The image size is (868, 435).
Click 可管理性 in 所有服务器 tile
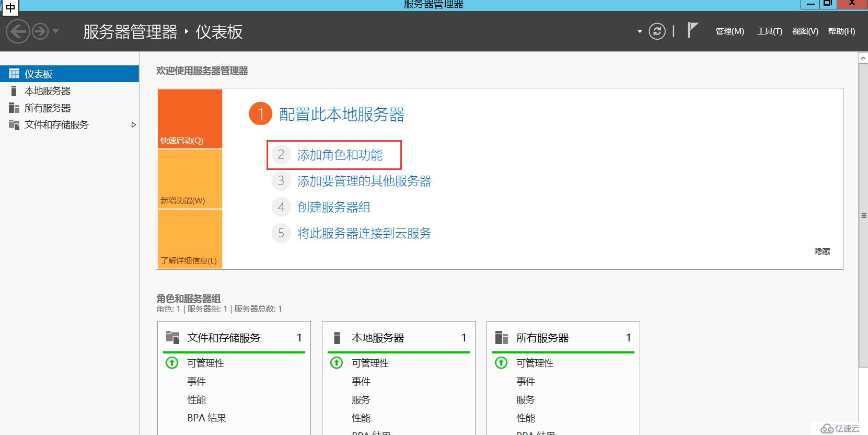[535, 363]
